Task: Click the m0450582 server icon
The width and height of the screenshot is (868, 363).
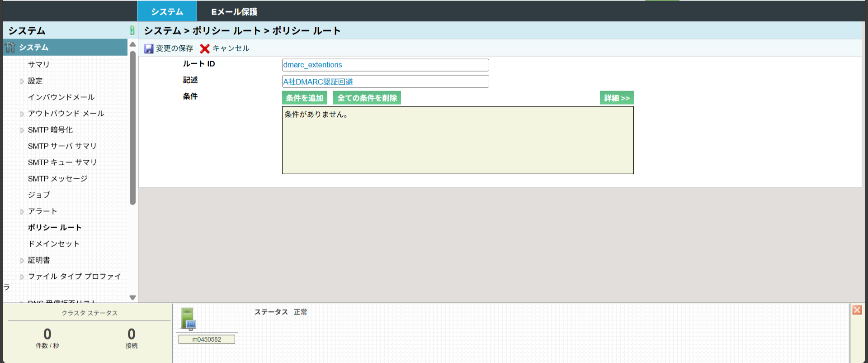Action: [188, 319]
